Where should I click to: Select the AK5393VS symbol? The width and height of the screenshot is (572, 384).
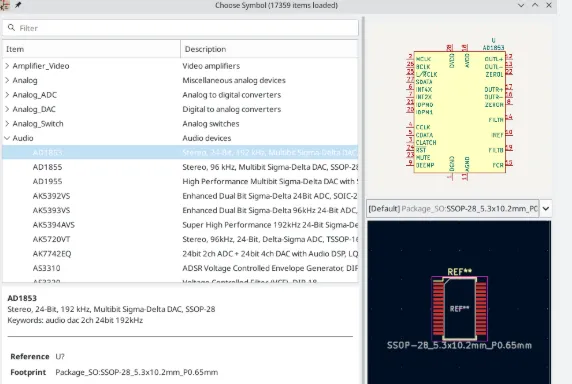(51, 210)
